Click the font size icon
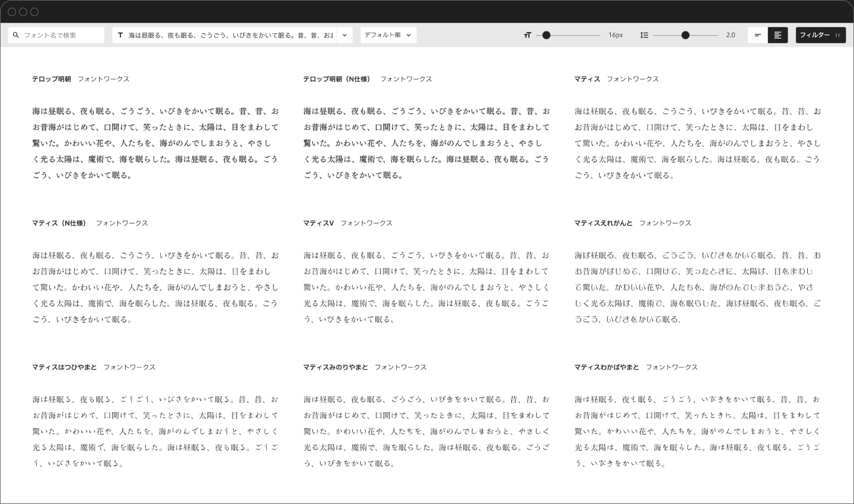Screen dimensions: 854x504 pos(527,35)
